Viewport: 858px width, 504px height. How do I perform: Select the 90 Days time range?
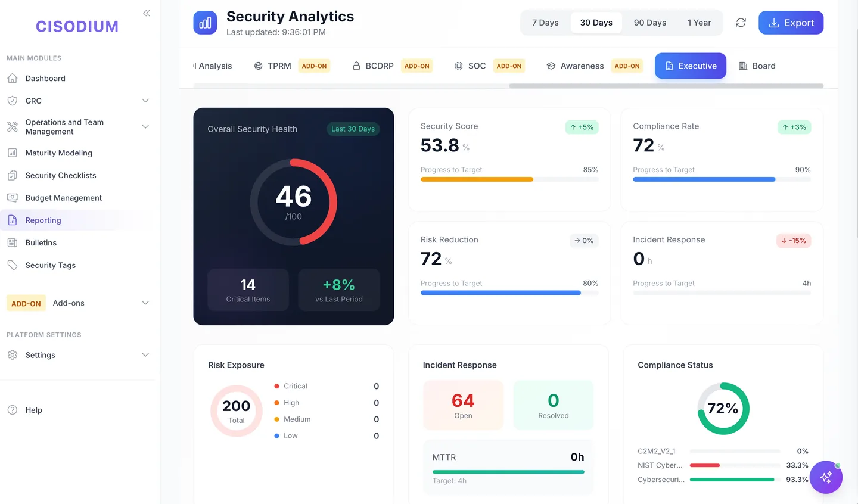pyautogui.click(x=650, y=23)
